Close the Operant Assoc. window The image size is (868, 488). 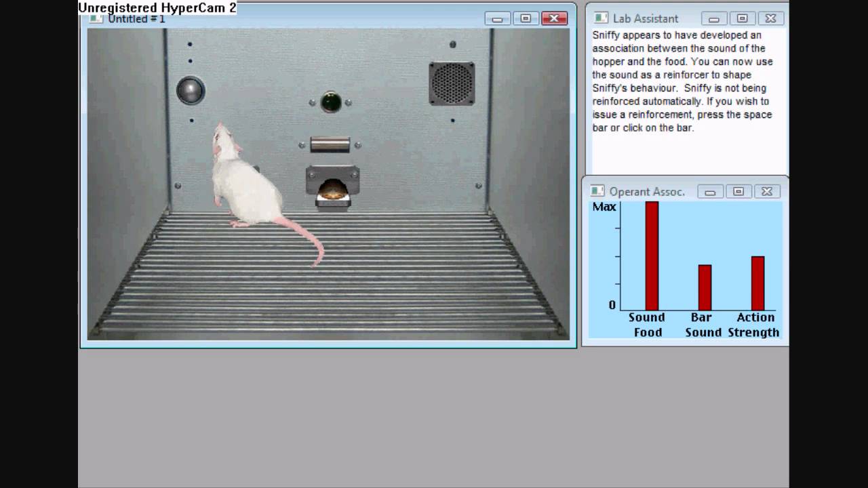click(767, 192)
